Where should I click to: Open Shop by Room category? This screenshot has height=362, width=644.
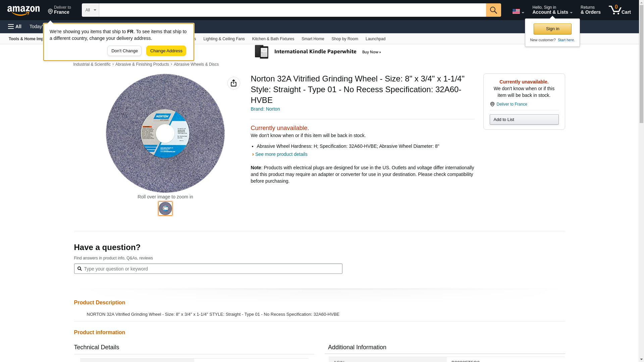(x=344, y=39)
